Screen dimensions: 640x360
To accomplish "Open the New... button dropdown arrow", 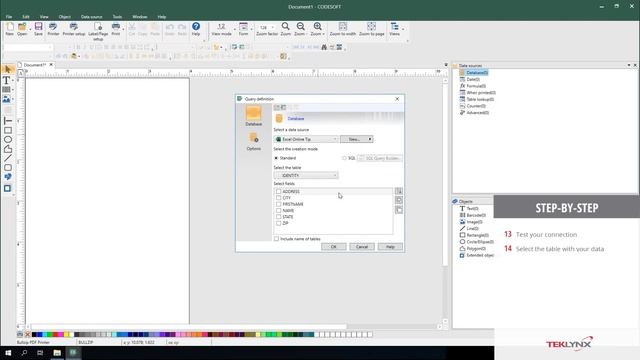I will click(x=370, y=139).
